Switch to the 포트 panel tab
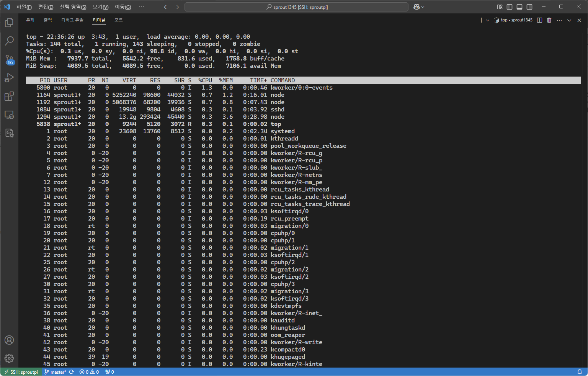 pos(119,20)
